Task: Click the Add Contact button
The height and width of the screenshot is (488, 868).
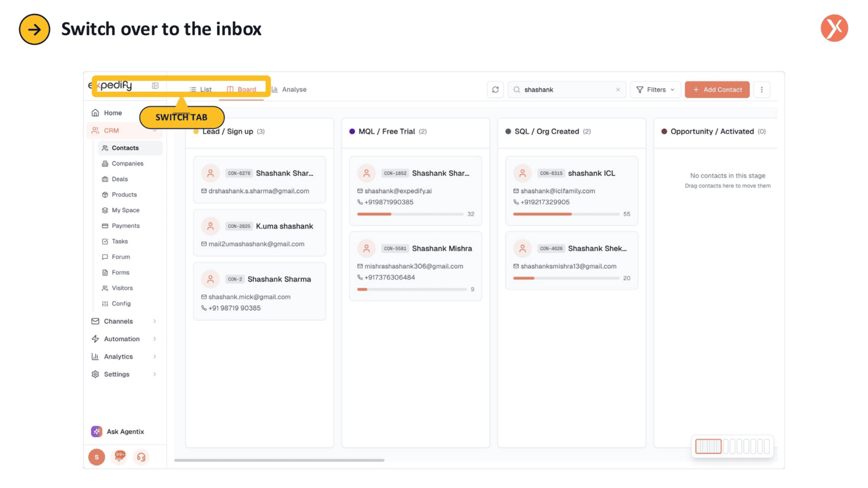Action: coord(717,90)
